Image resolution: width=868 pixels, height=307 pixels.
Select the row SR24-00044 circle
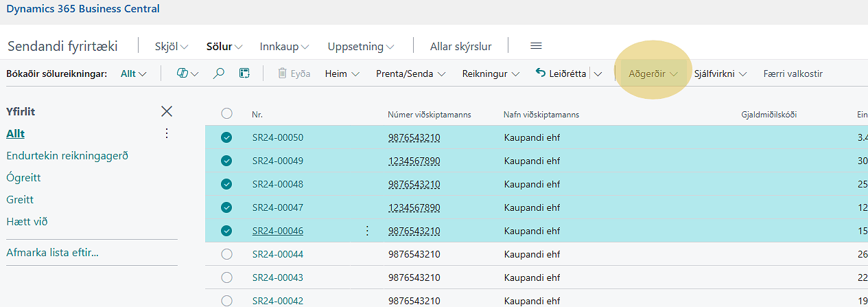(x=226, y=254)
